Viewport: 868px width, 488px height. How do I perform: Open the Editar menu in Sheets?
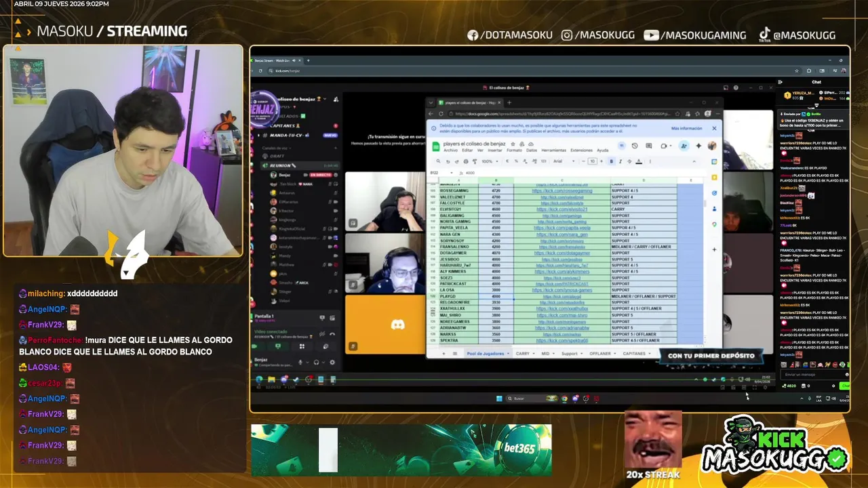467,150
